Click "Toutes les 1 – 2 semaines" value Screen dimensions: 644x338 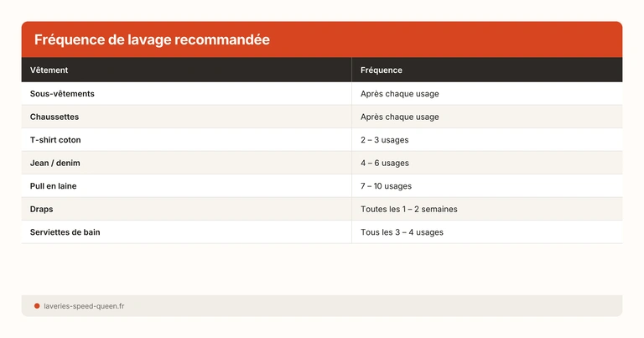point(409,209)
